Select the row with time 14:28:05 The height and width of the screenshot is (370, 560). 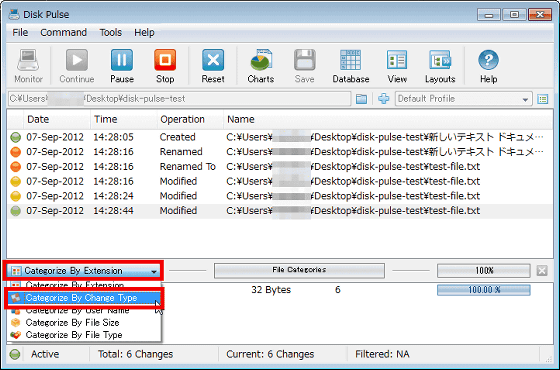point(280,137)
